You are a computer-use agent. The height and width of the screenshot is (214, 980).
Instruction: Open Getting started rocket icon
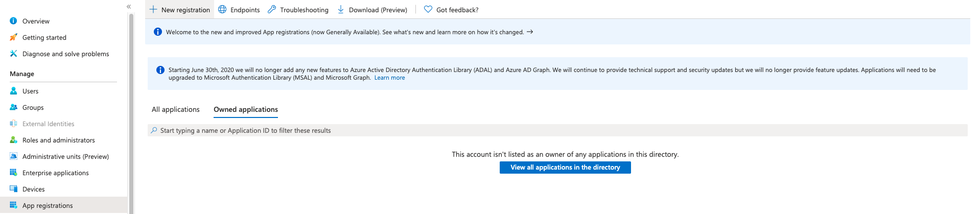pos(14,37)
